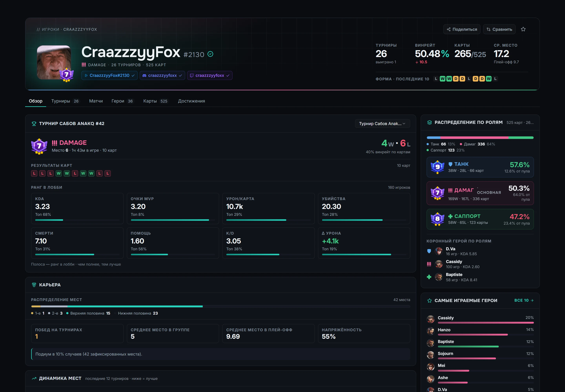Click the trend icon beside Динамика мест
This screenshot has height=392, width=565.
coord(34,378)
